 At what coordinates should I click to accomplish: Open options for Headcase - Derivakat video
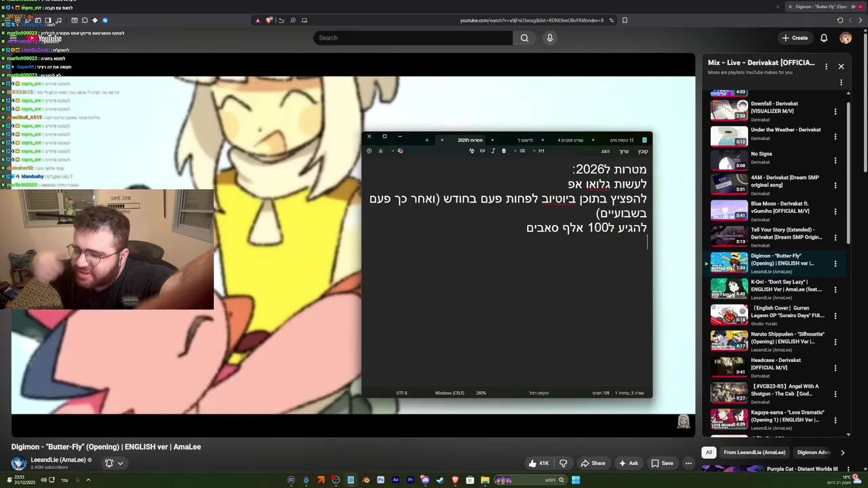click(x=835, y=368)
